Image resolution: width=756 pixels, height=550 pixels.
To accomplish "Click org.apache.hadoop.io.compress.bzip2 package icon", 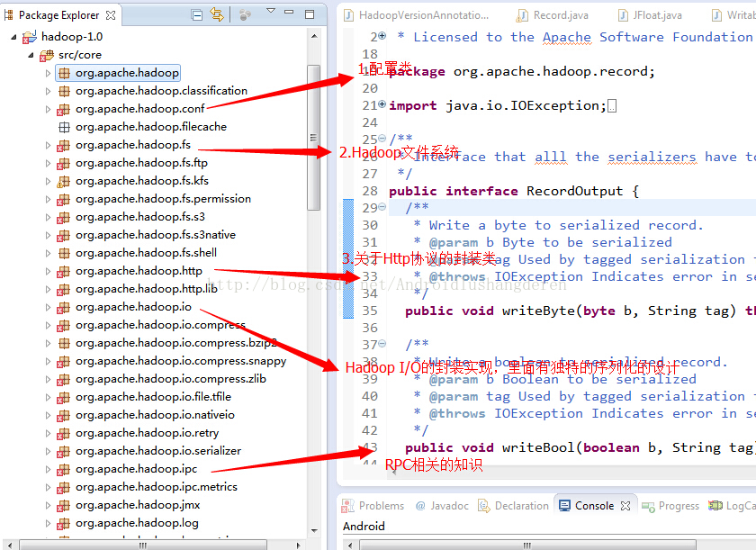I will (x=64, y=343).
